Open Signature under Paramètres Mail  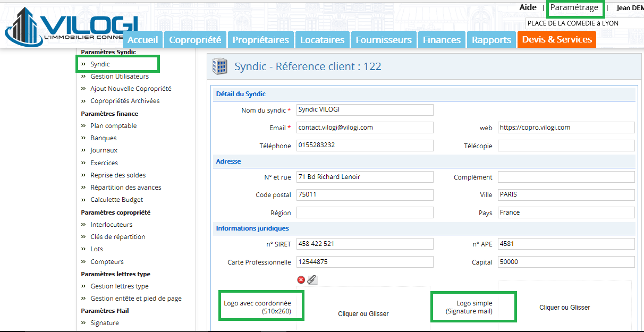pos(105,323)
